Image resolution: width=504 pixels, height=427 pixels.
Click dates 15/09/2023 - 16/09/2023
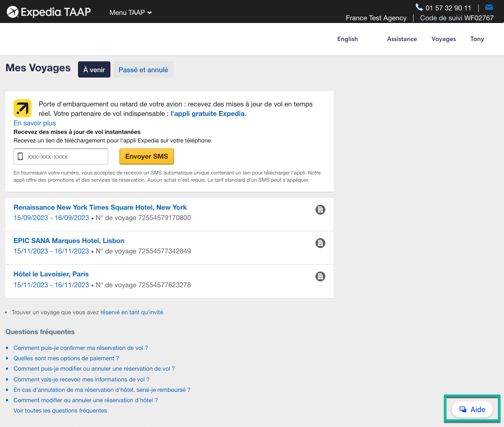pyautogui.click(x=51, y=218)
